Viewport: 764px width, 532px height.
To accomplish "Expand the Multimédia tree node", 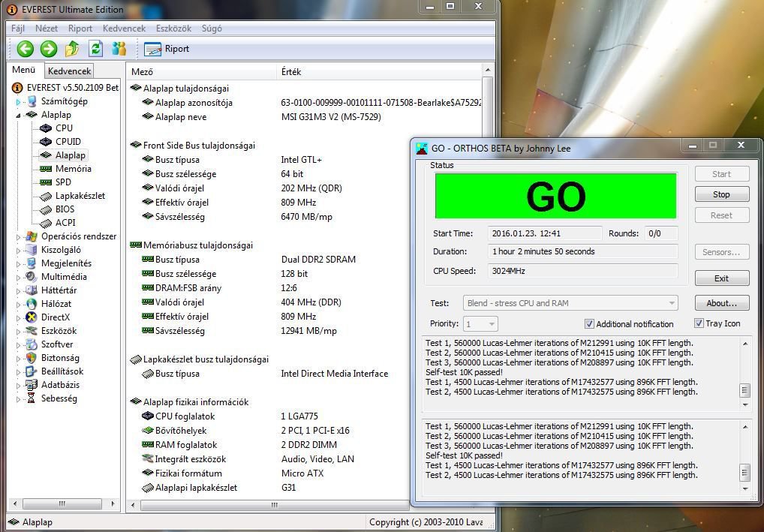I will 18,277.
